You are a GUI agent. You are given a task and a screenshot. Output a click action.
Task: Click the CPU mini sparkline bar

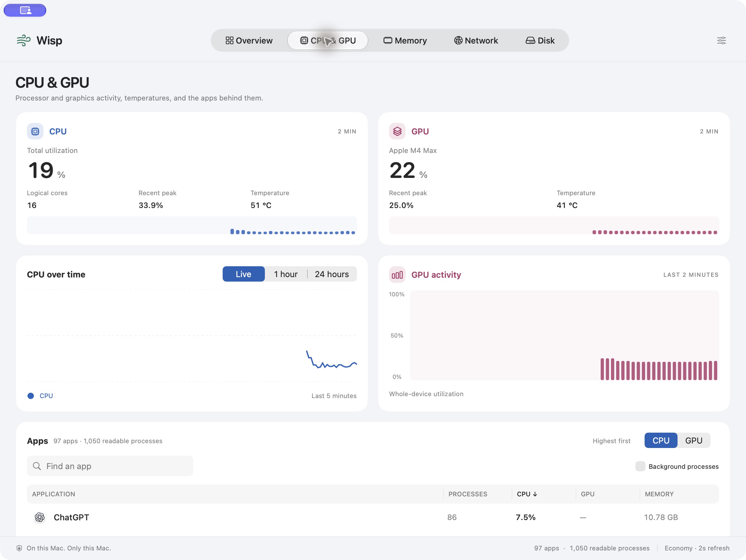click(192, 225)
